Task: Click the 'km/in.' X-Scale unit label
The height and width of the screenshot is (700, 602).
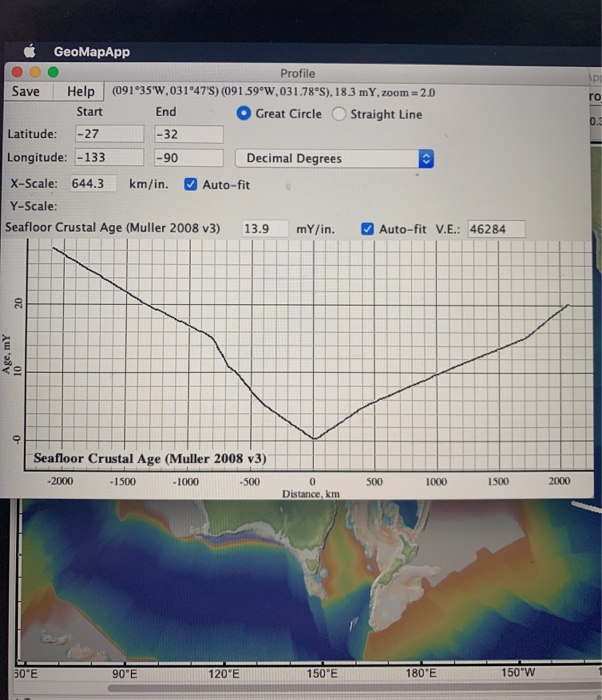Action: pyautogui.click(x=149, y=184)
